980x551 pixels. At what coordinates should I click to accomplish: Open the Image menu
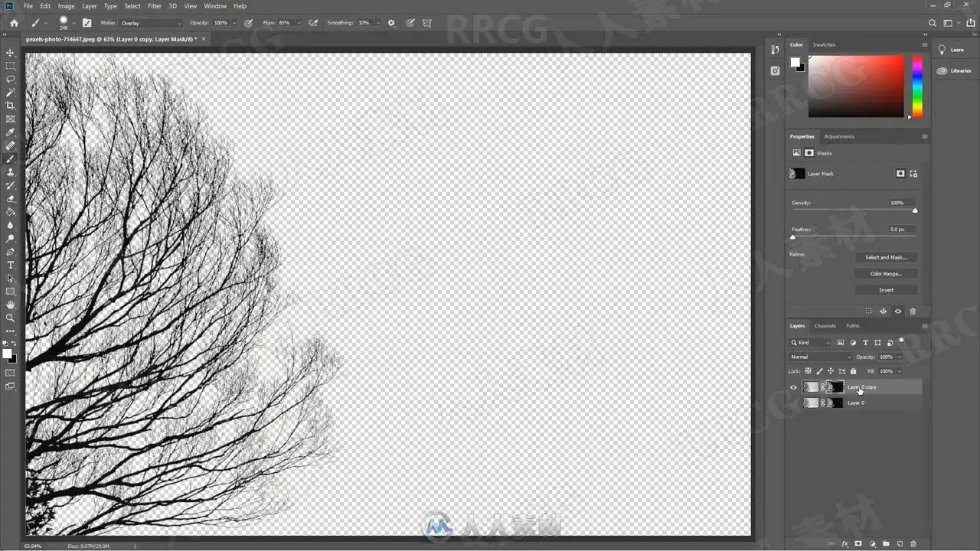67,6
